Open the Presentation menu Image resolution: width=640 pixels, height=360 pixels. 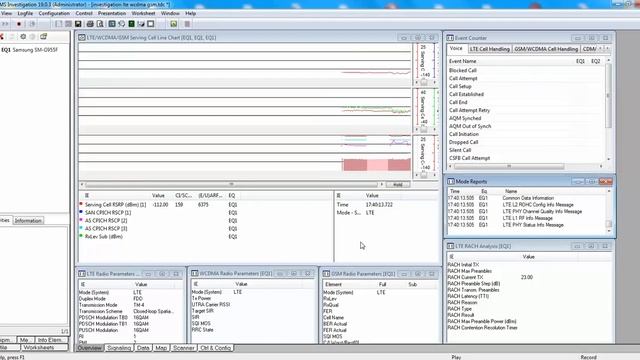(x=112, y=13)
